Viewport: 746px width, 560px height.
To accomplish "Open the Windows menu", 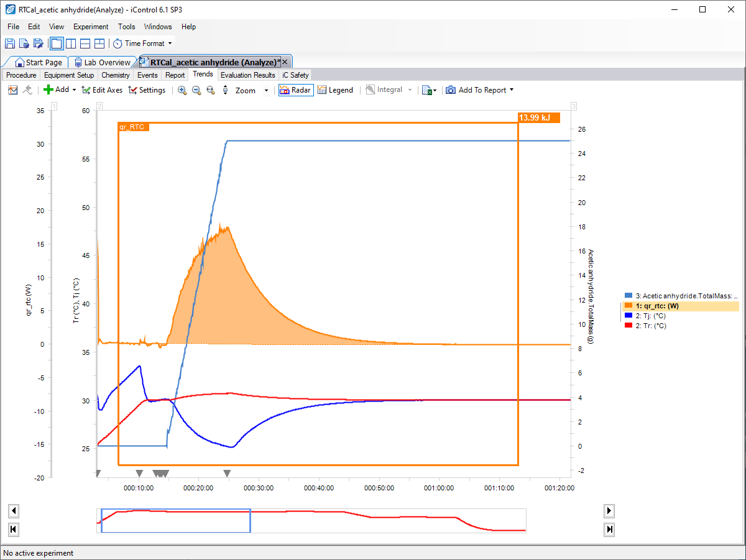I will [x=158, y=27].
